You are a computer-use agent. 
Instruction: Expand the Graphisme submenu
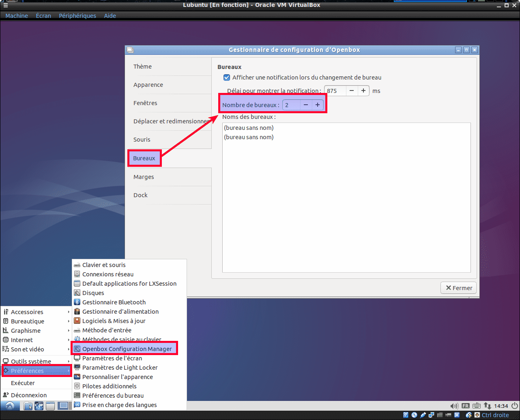[x=37, y=331]
